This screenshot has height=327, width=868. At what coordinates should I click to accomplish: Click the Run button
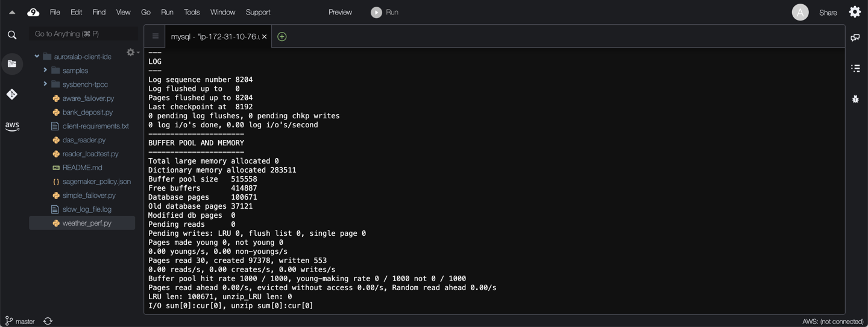pyautogui.click(x=385, y=12)
